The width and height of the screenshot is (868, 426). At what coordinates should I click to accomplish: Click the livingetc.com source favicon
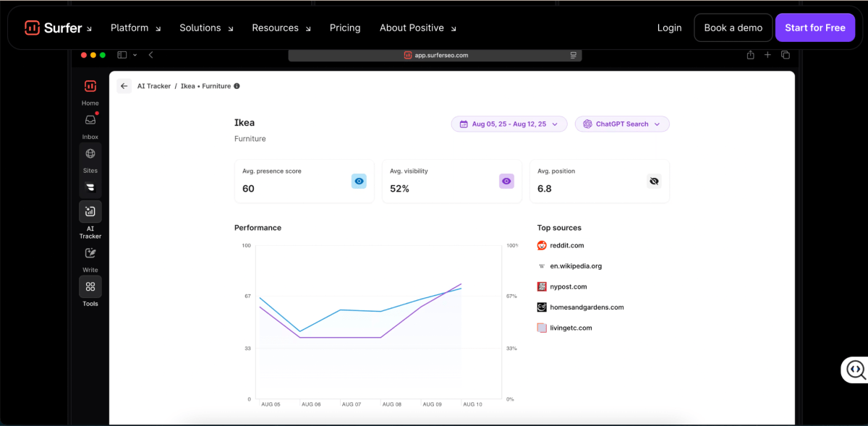pyautogui.click(x=542, y=328)
